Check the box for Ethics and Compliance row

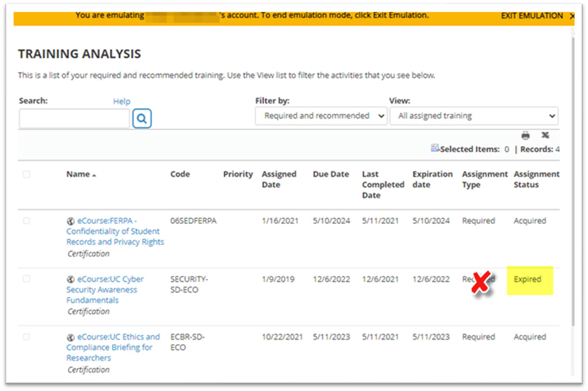click(x=26, y=337)
